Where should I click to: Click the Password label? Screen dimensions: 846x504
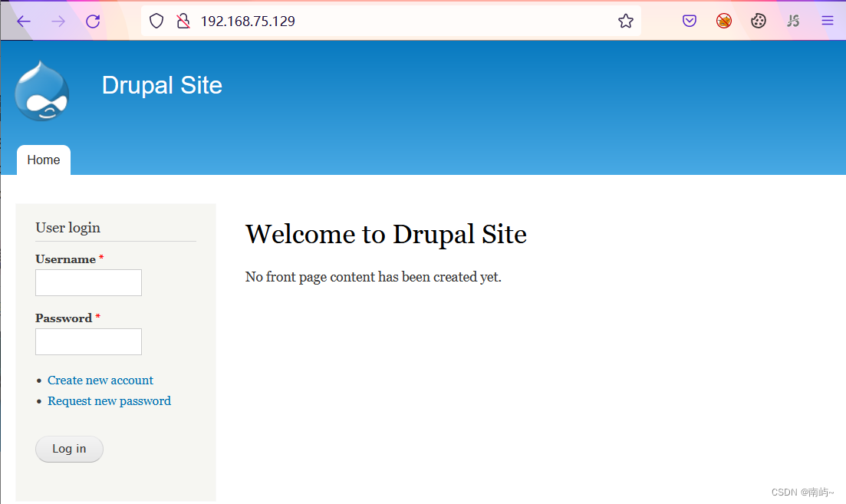point(64,318)
